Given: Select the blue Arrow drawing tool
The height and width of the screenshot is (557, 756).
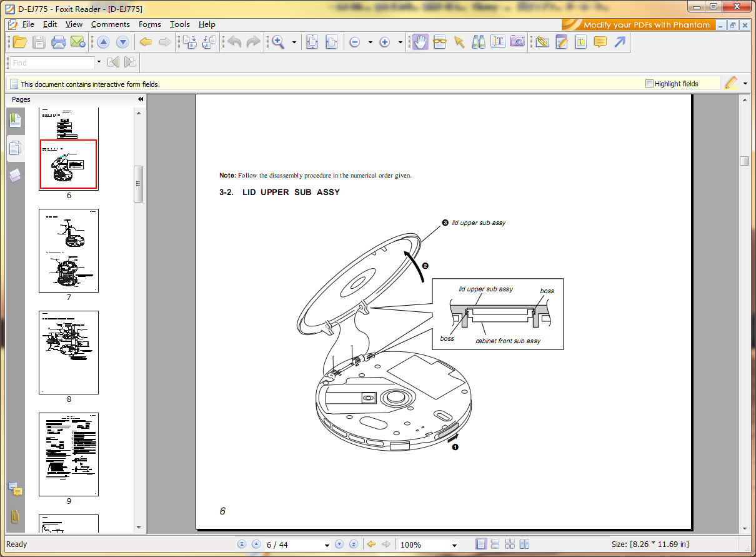Looking at the screenshot, I should 619,42.
